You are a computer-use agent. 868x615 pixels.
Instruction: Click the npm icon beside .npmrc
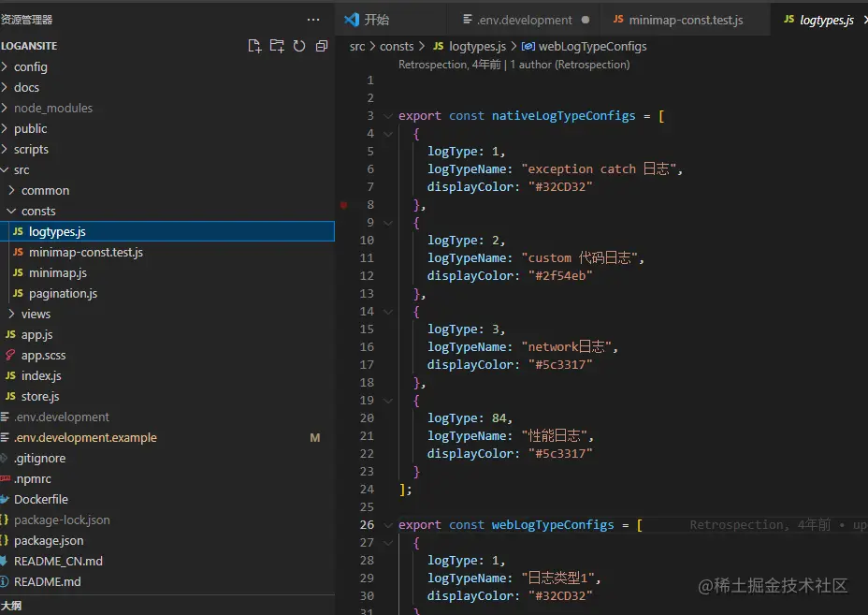[x=5, y=478]
